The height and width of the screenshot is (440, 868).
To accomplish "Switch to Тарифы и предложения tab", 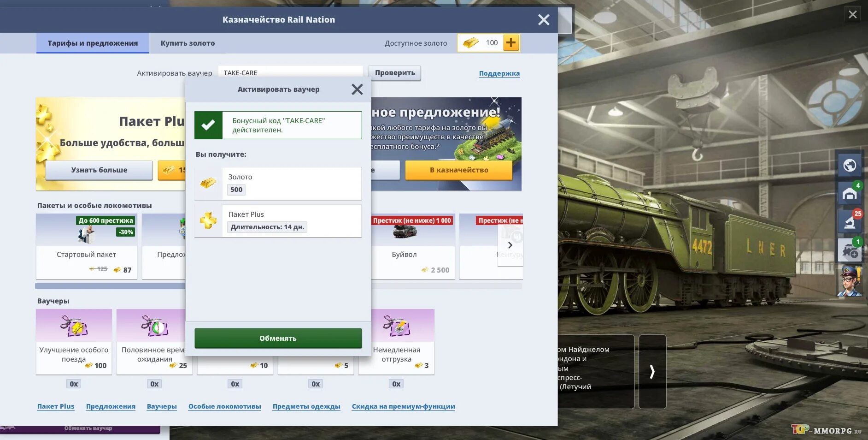I will (x=93, y=43).
